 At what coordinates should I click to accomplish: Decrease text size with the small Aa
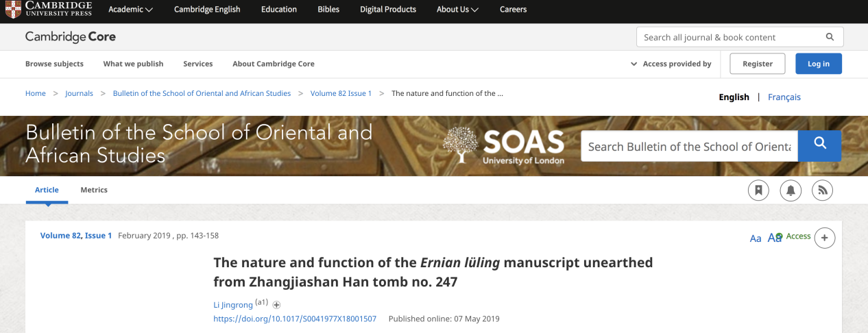click(756, 238)
